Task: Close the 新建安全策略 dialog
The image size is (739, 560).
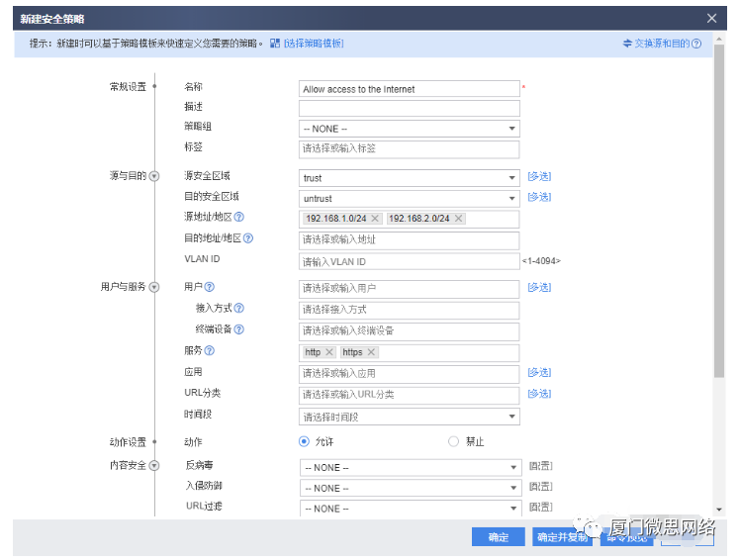Action: (711, 19)
